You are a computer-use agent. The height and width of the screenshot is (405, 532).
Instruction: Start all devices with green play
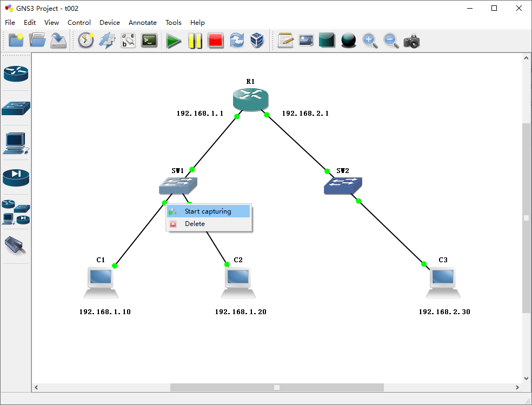(x=174, y=41)
